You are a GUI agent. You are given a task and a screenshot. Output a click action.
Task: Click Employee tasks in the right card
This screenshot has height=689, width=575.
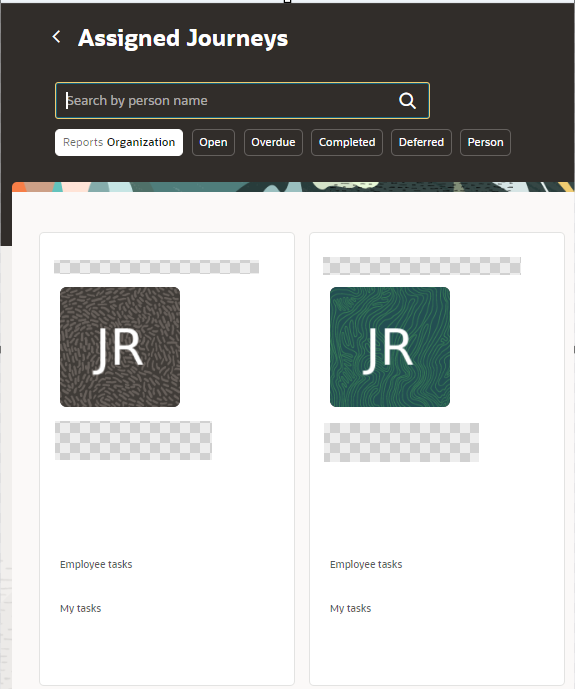click(x=366, y=564)
